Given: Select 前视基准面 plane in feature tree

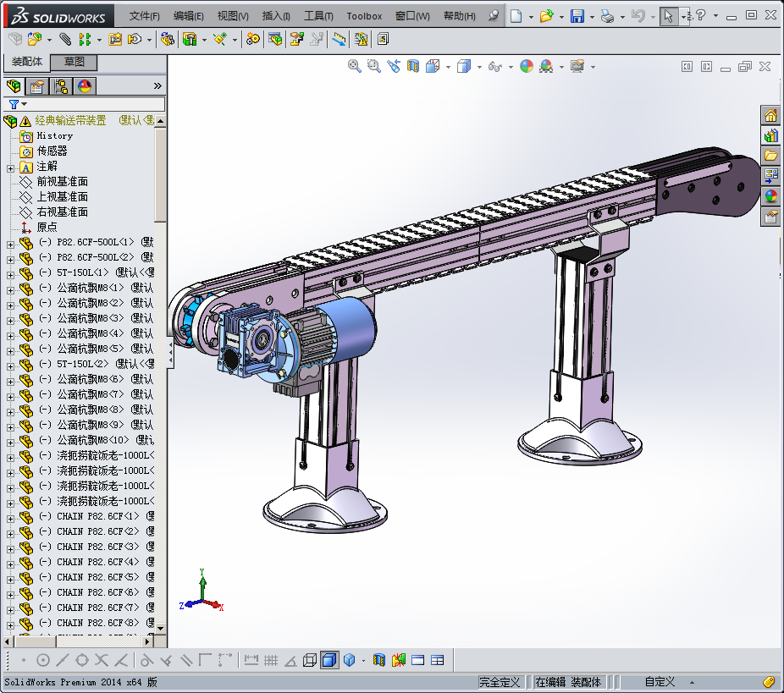Looking at the screenshot, I should click(x=62, y=182).
